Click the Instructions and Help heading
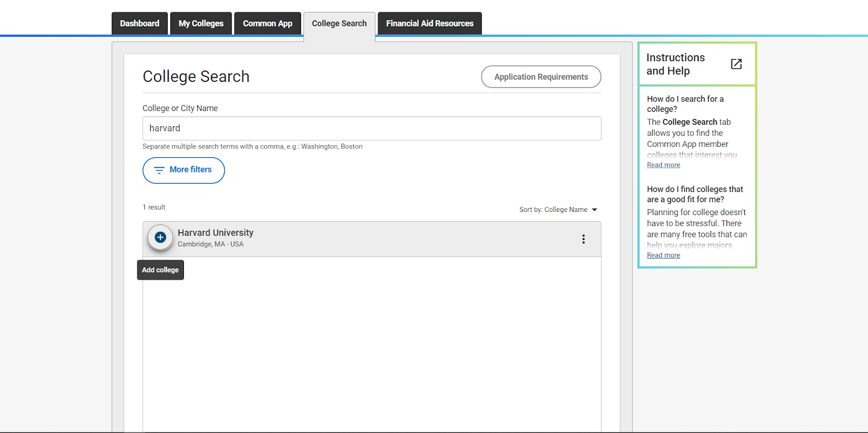This screenshot has width=868, height=433. pyautogui.click(x=675, y=64)
